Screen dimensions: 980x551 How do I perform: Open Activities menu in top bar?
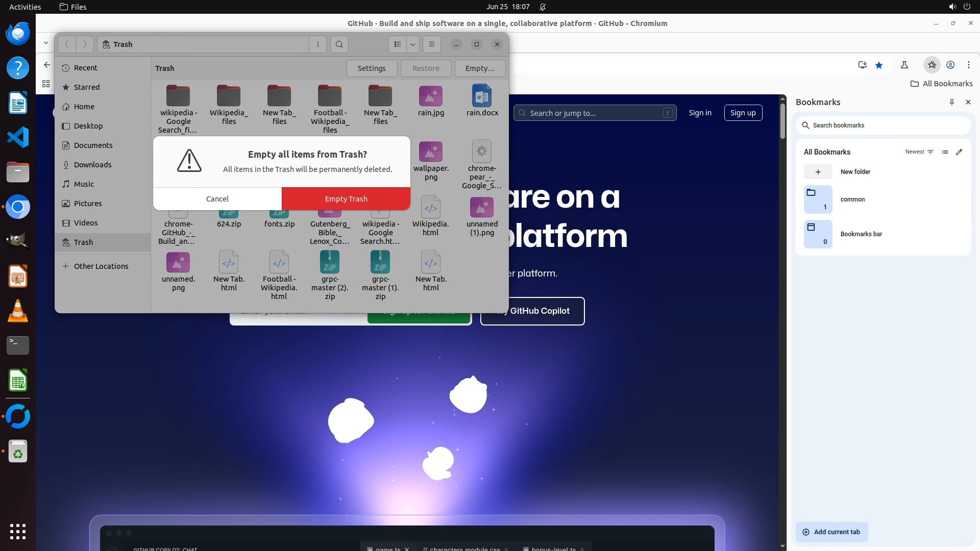coord(25,7)
